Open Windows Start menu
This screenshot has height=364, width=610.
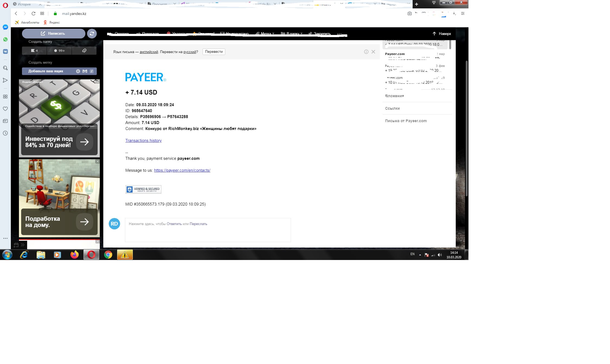click(7, 255)
